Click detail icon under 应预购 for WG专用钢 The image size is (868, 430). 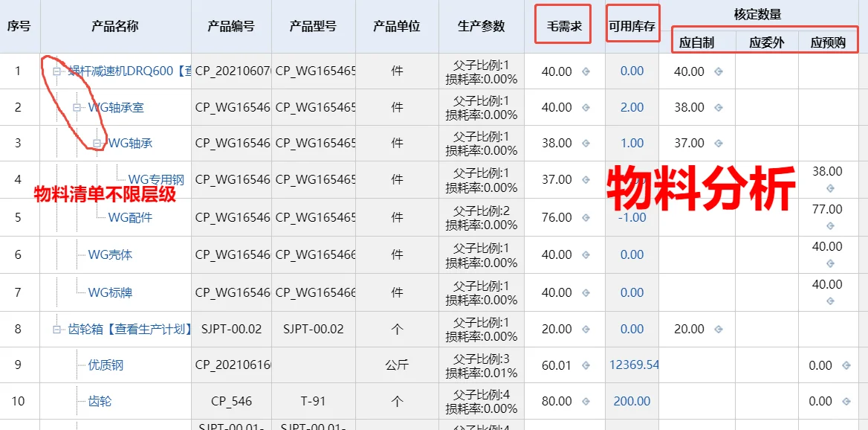829,190
